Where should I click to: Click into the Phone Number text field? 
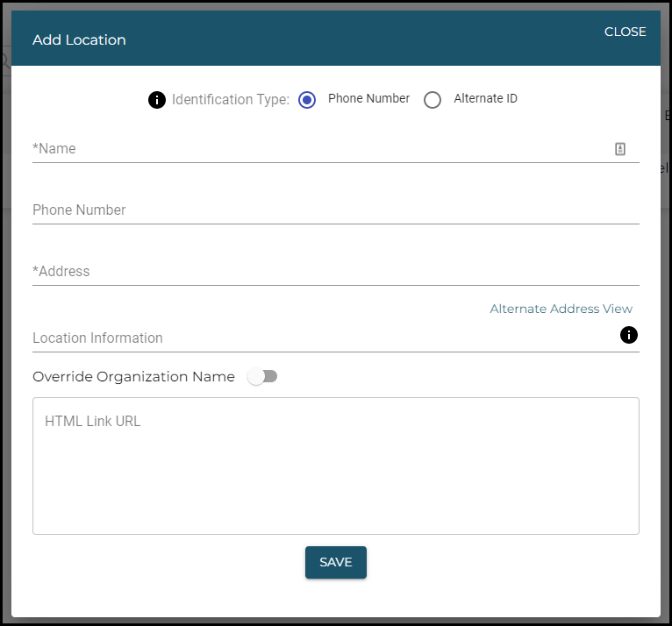coord(335,210)
